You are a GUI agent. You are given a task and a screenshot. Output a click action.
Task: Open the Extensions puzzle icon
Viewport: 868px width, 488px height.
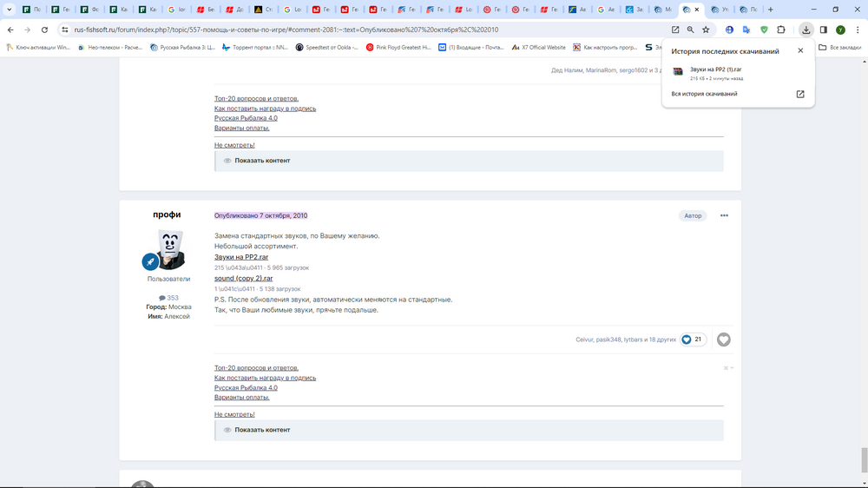tap(781, 30)
